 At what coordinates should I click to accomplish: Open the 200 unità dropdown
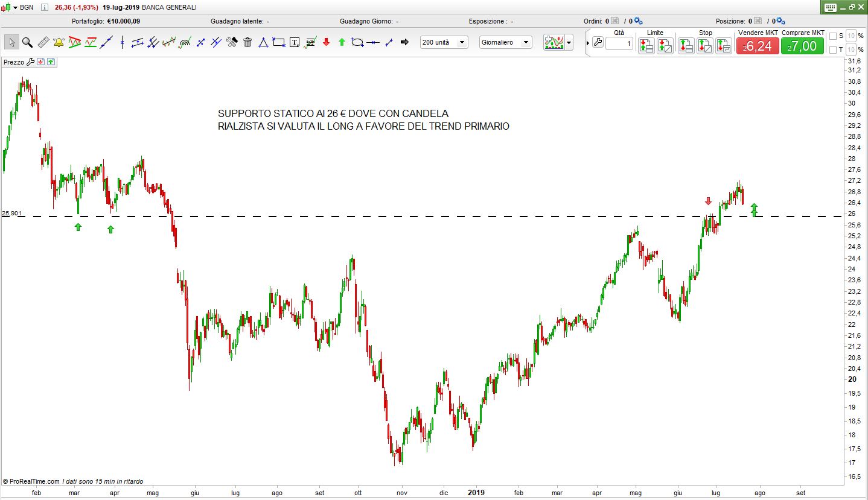(x=444, y=42)
